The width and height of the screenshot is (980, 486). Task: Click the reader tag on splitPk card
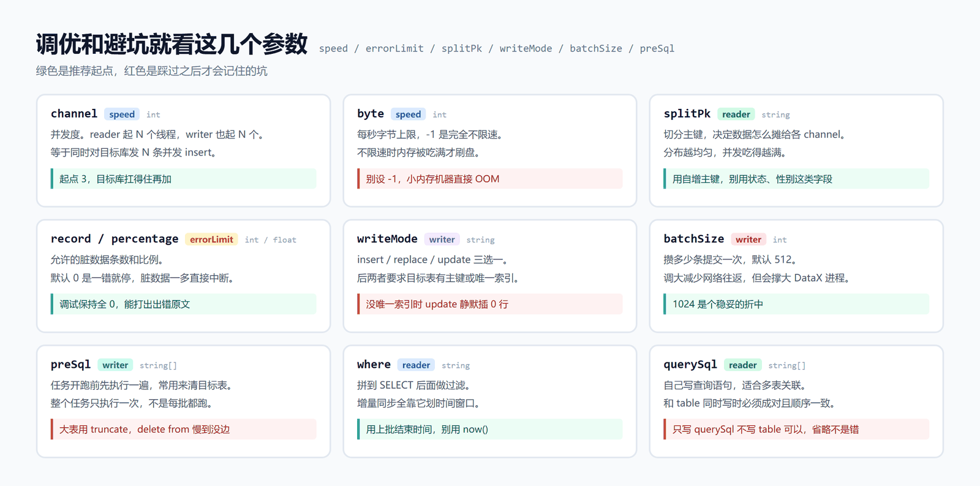[x=736, y=114]
